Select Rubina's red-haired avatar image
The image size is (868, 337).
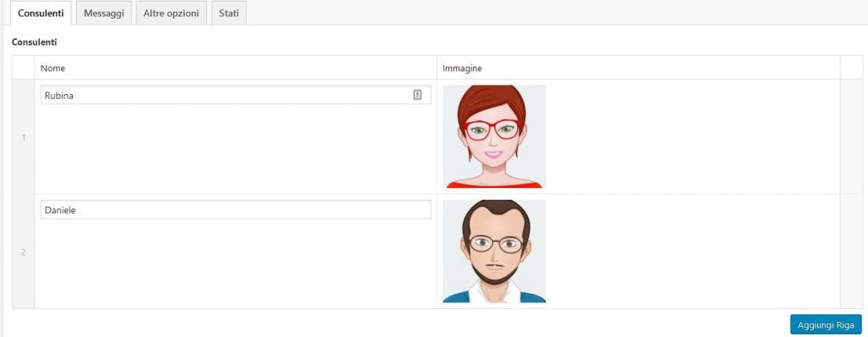point(494,136)
